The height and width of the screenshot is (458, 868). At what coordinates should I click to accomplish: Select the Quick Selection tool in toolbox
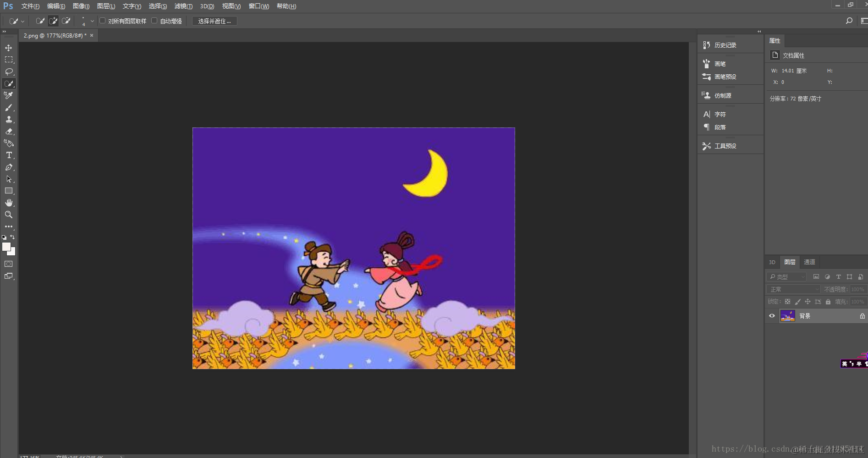9,83
